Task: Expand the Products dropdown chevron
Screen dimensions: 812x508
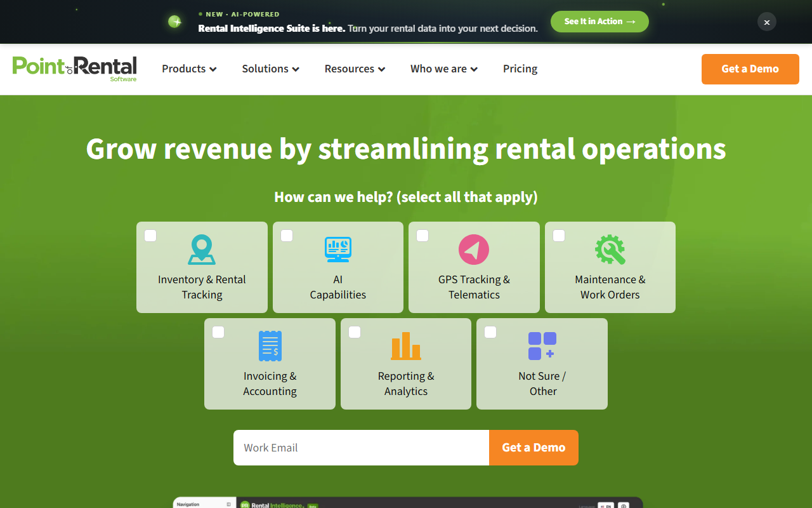Action: coord(213,69)
